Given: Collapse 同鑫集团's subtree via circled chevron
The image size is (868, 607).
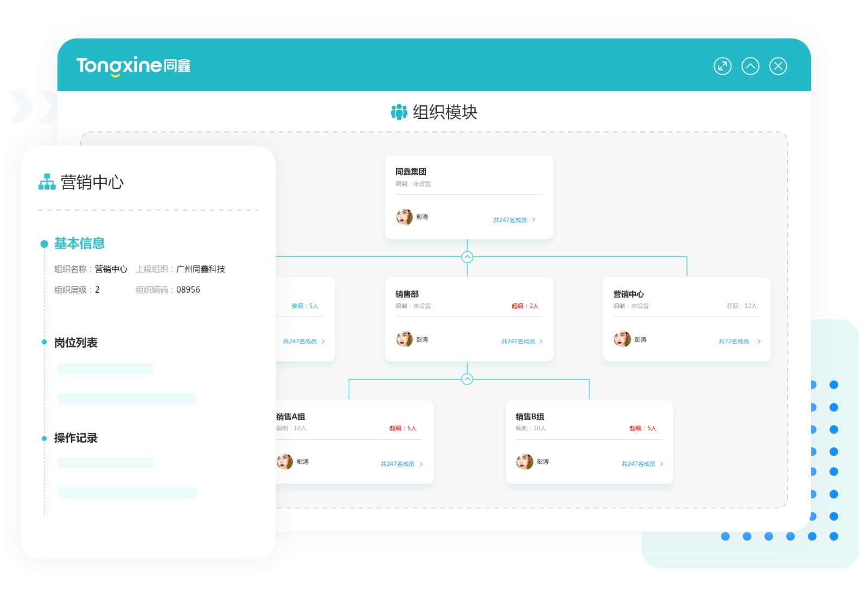Looking at the screenshot, I should point(467,256).
